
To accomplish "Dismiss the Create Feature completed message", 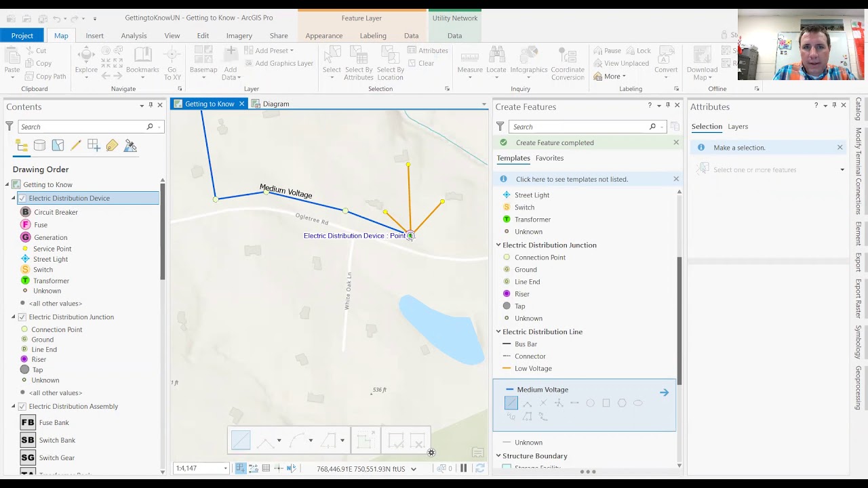I will point(676,142).
